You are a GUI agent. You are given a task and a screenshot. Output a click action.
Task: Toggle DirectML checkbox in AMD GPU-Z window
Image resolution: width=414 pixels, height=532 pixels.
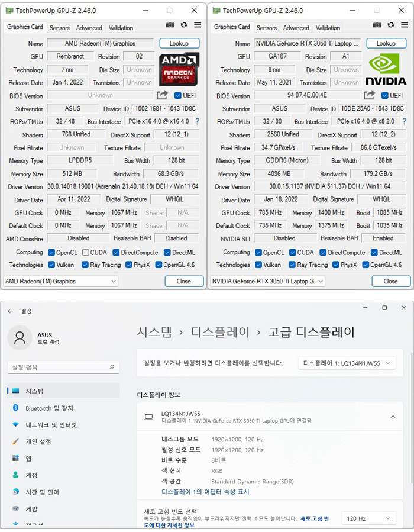click(167, 253)
